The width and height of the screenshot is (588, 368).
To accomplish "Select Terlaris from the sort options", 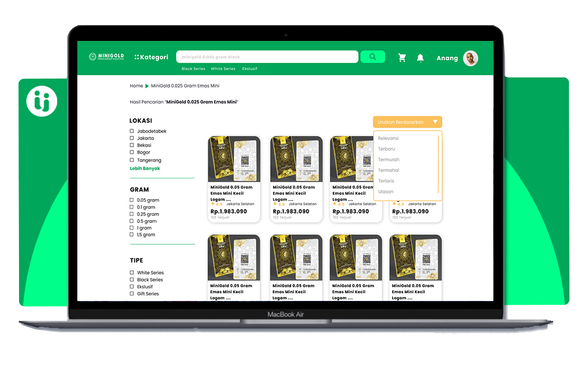I will [386, 181].
